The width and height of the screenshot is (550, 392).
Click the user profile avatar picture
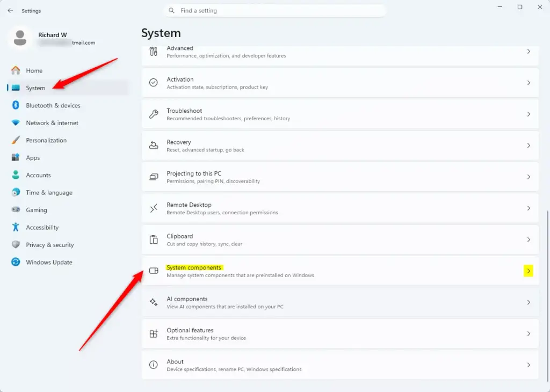coord(20,38)
